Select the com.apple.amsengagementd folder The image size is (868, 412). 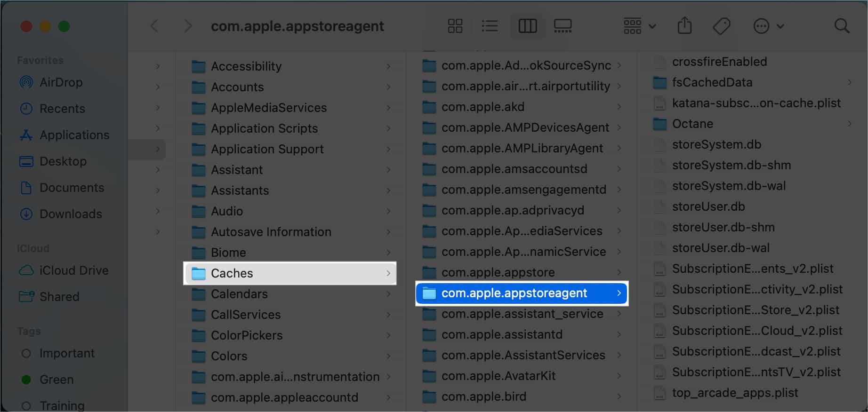pos(522,190)
